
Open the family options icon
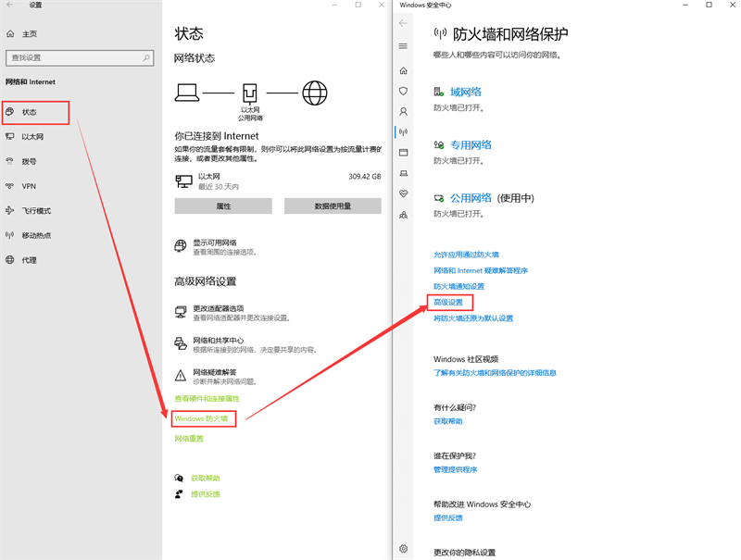point(402,215)
